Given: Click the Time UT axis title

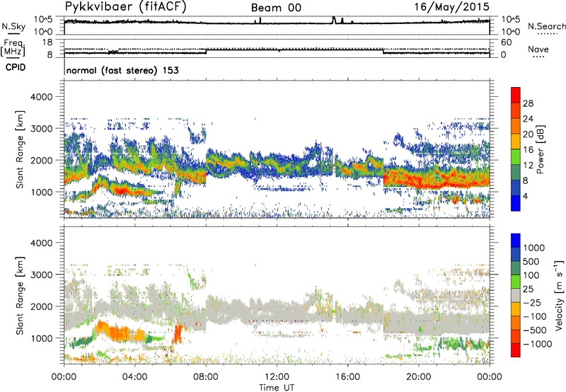Looking at the screenshot, I should 277,387.
